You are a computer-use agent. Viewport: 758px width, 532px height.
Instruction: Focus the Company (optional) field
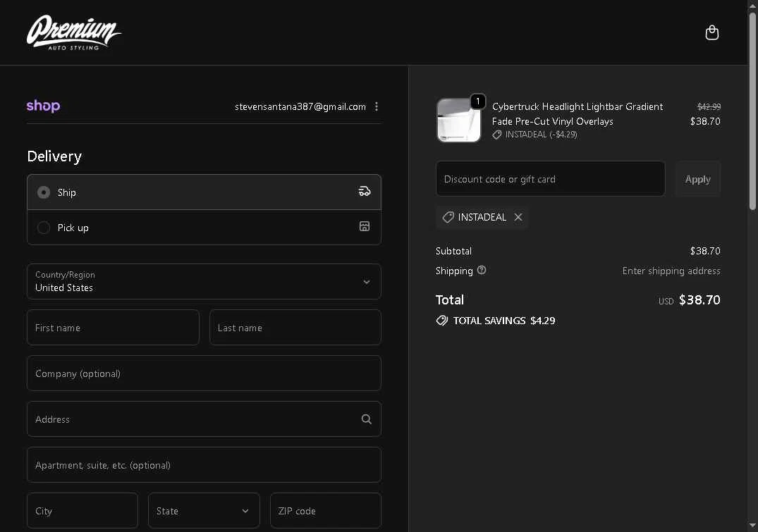tap(204, 373)
